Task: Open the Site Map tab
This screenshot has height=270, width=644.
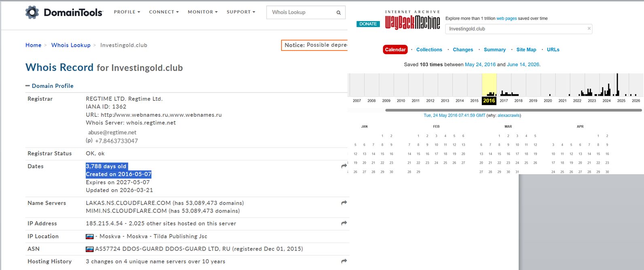Action: [x=526, y=50]
